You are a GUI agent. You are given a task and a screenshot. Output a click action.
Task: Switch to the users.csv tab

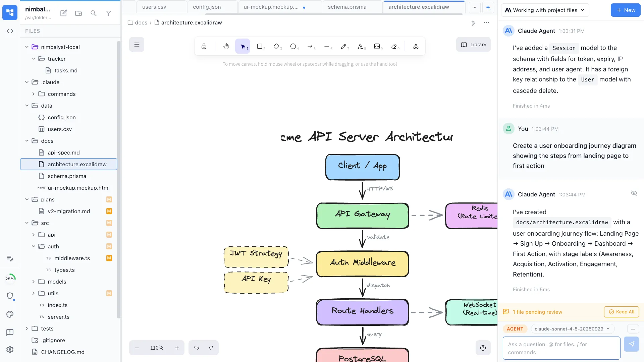tap(154, 6)
